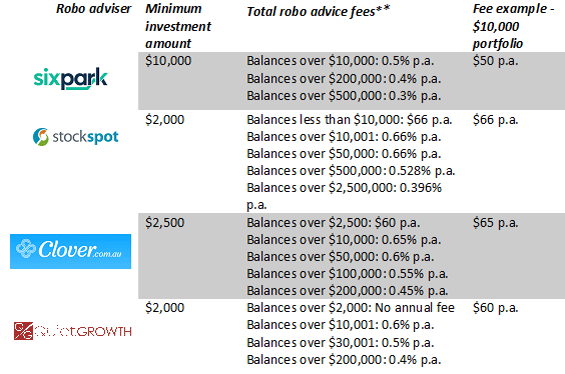This screenshot has height=374, width=565.
Task: Click the Six Park logo
Action: click(71, 79)
